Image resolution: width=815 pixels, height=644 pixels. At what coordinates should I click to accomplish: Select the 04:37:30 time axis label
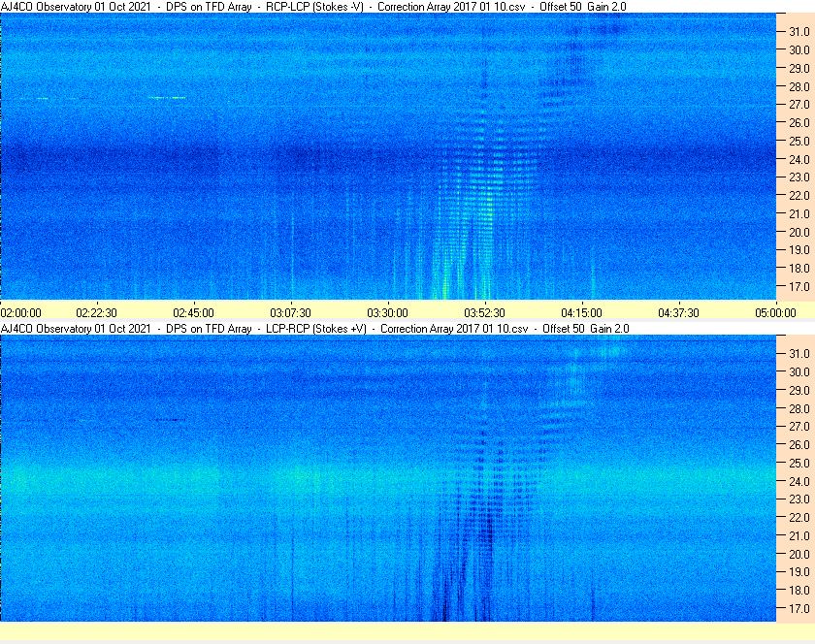pyautogui.click(x=679, y=313)
